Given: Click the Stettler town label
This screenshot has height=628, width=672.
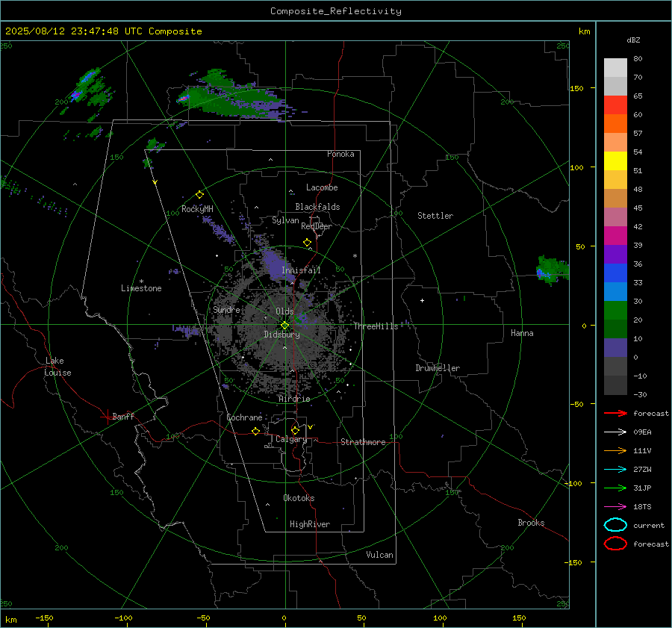Looking at the screenshot, I should [x=435, y=216].
